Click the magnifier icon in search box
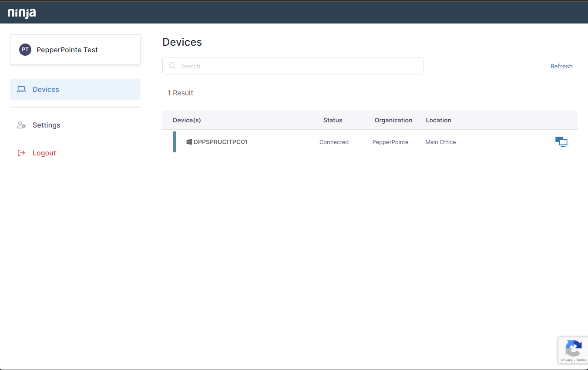This screenshot has width=588, height=370. (172, 66)
